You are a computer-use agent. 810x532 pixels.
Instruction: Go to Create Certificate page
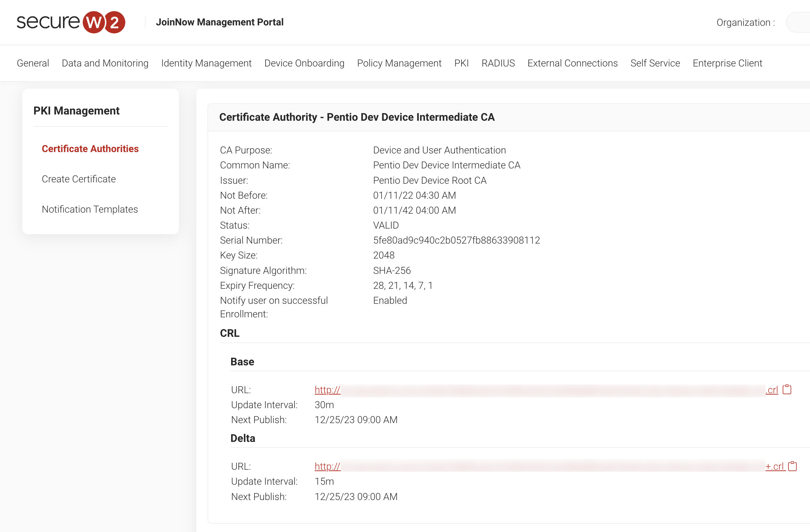click(x=79, y=179)
